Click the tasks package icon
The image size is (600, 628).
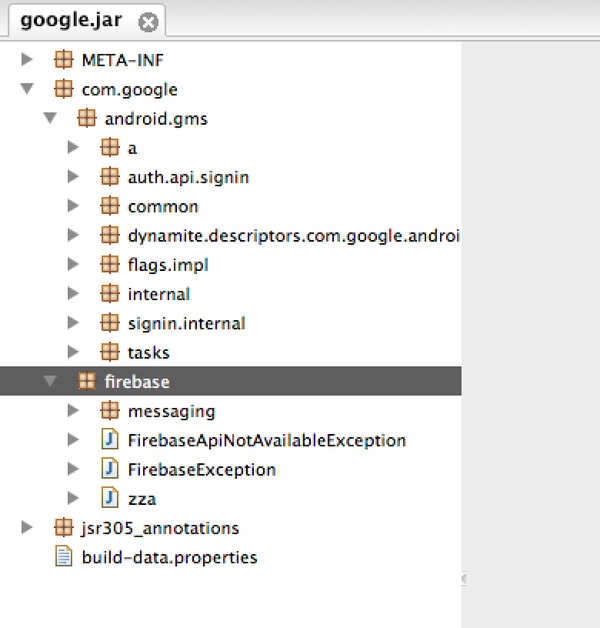point(110,352)
